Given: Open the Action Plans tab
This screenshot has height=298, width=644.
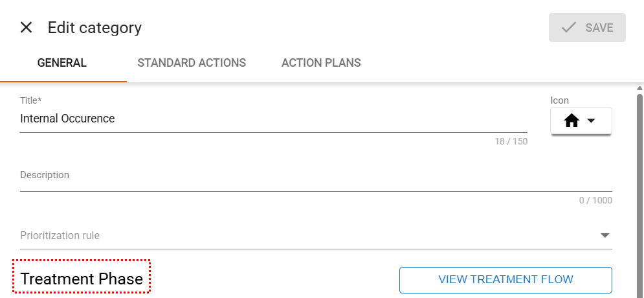Looking at the screenshot, I should (x=321, y=63).
